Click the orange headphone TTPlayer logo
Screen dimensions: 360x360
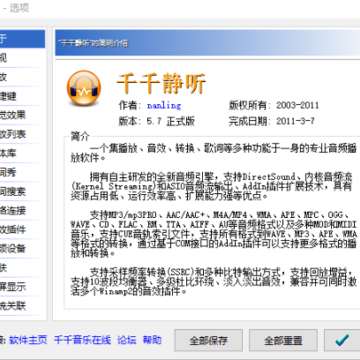pyautogui.click(x=84, y=88)
